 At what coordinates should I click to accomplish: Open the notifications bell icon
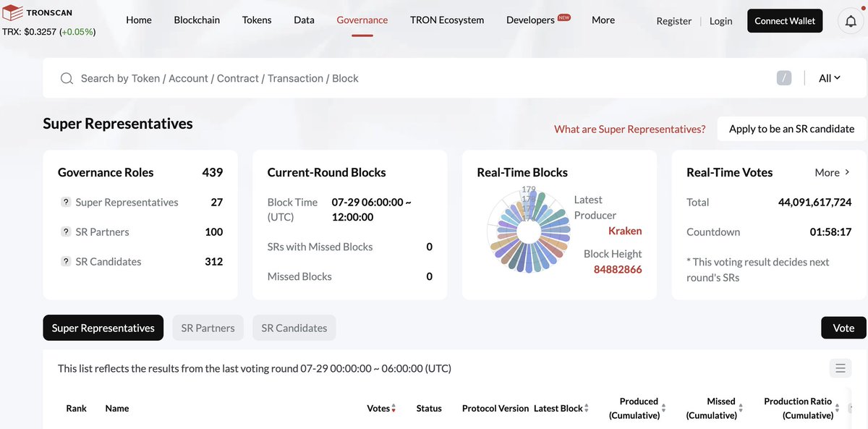coord(851,22)
